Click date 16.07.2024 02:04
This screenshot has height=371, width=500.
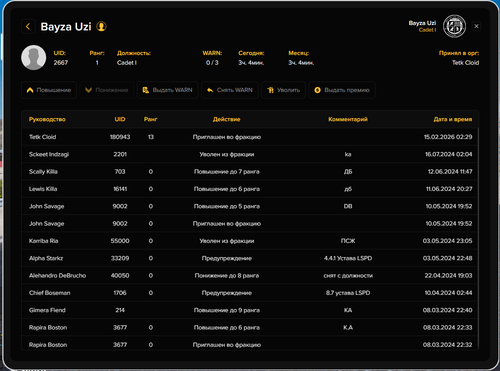[448, 154]
